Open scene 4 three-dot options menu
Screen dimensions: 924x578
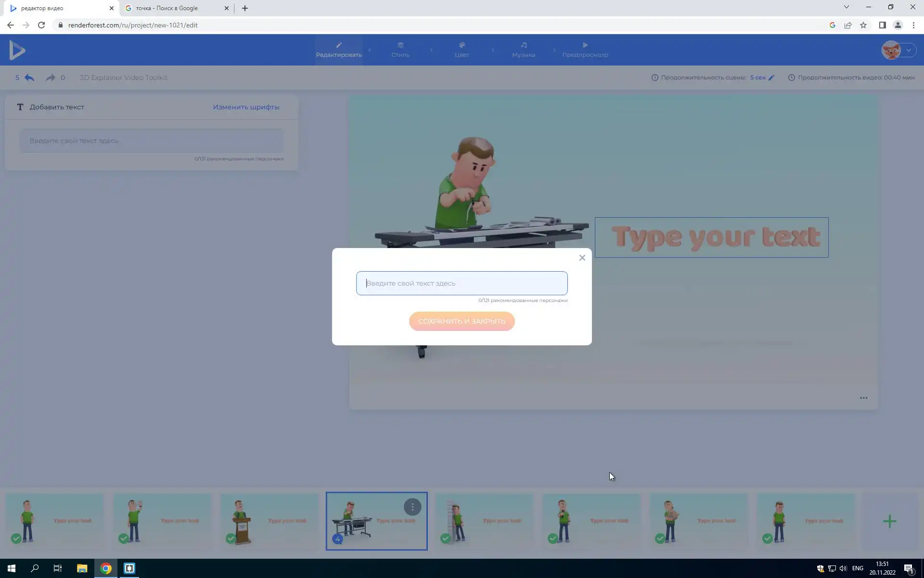(412, 507)
